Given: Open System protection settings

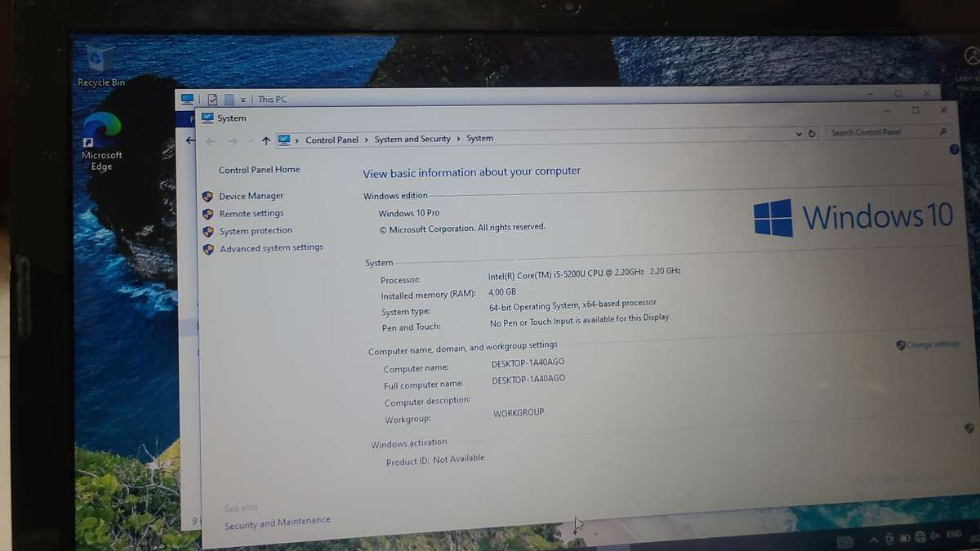Looking at the screenshot, I should tap(256, 230).
